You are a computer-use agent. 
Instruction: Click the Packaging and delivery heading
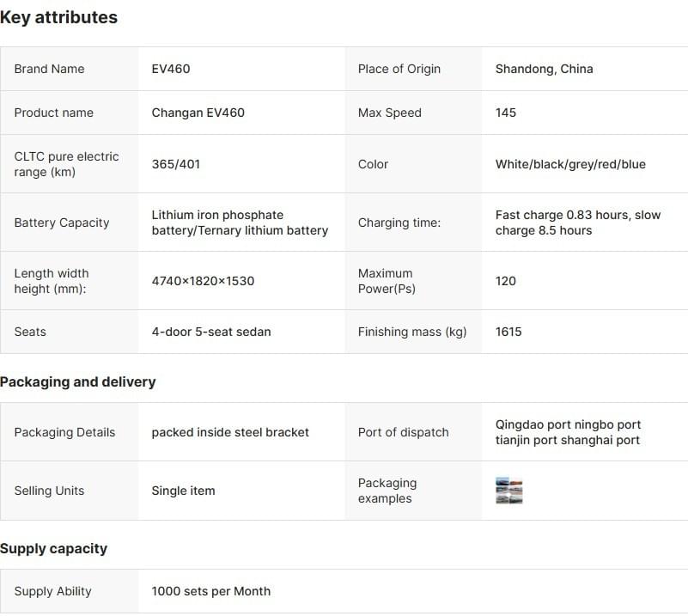point(78,381)
